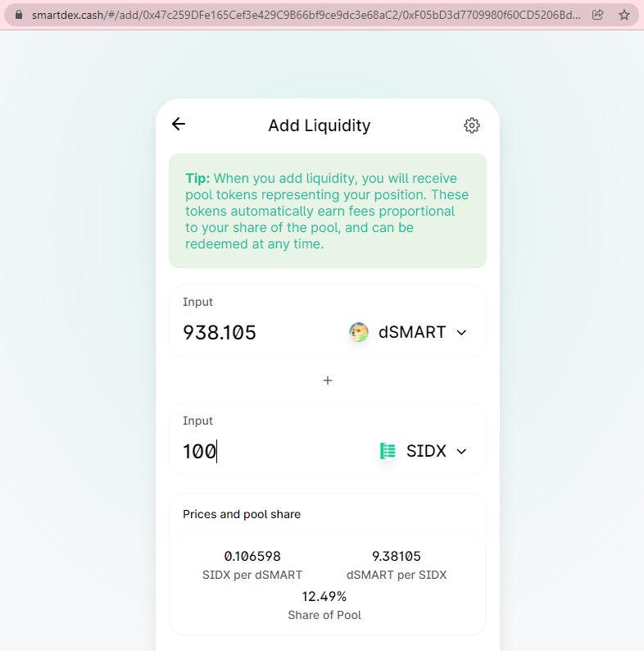Click the green SIDX token logo

pyautogui.click(x=388, y=451)
